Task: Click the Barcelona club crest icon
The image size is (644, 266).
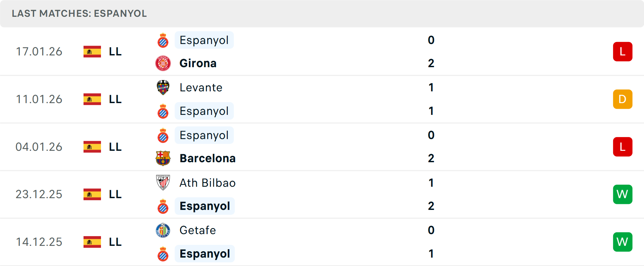Action: (163, 158)
